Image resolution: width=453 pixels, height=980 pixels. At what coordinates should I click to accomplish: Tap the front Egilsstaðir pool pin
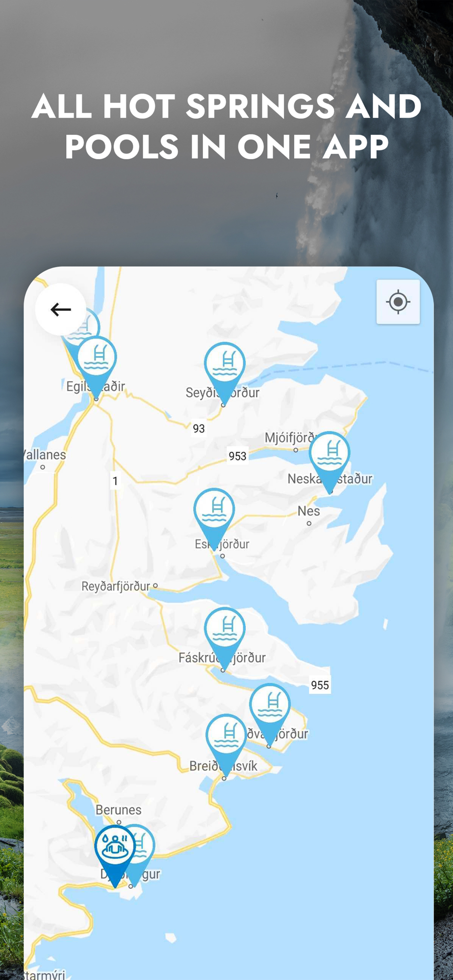click(97, 365)
